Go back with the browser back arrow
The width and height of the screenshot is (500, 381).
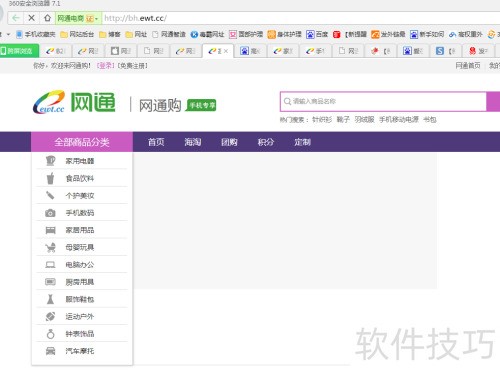pyautogui.click(x=15, y=18)
